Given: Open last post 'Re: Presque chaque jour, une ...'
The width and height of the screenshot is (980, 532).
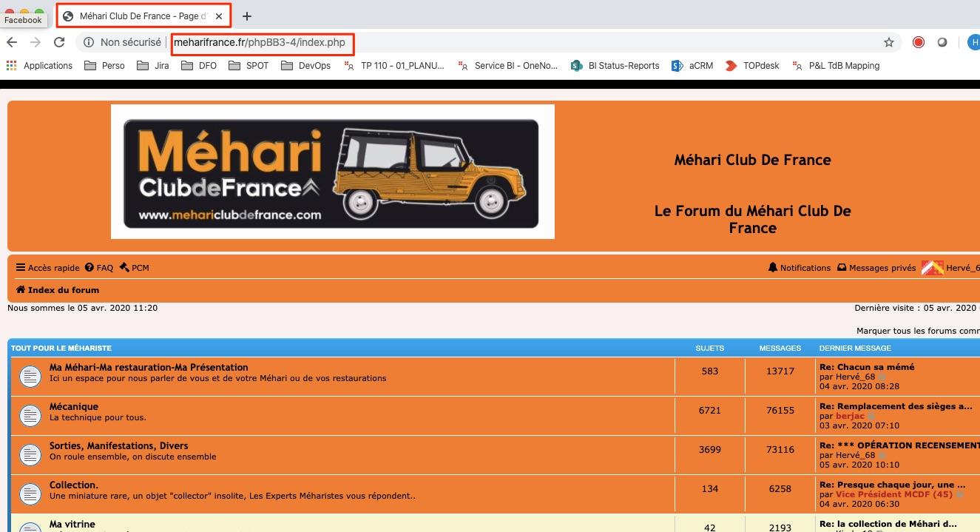Looking at the screenshot, I should point(893,485).
